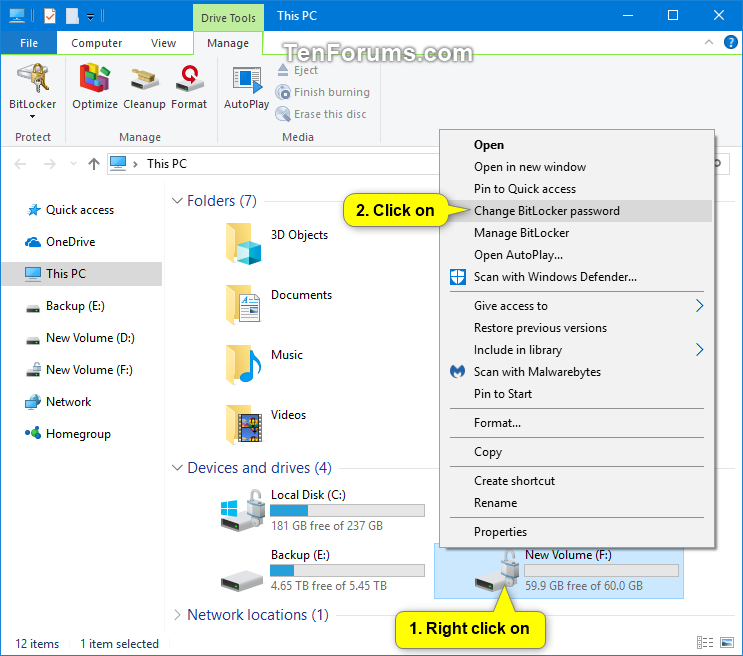
Task: Click the This PC address bar
Action: 275,164
